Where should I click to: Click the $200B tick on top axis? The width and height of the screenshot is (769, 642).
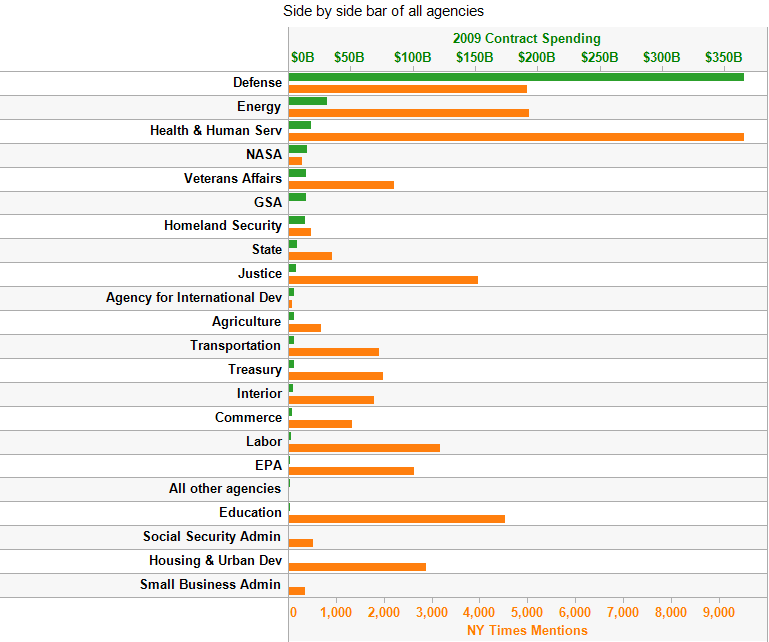[536, 57]
